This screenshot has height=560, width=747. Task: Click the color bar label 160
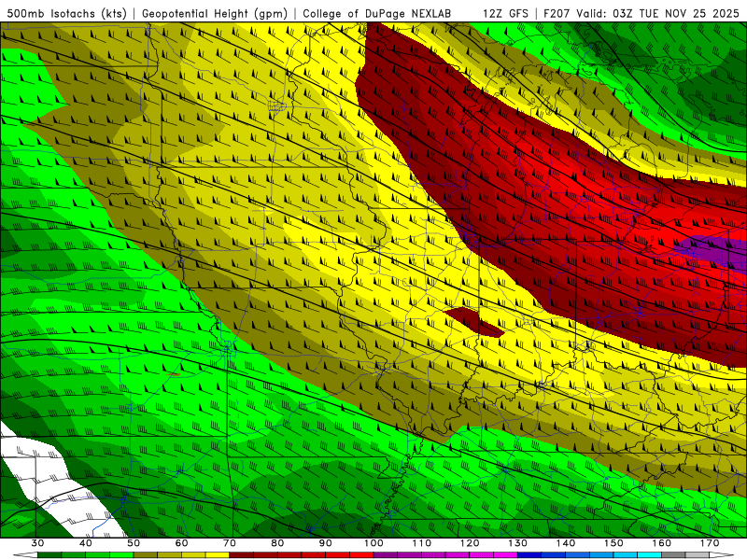662,543
